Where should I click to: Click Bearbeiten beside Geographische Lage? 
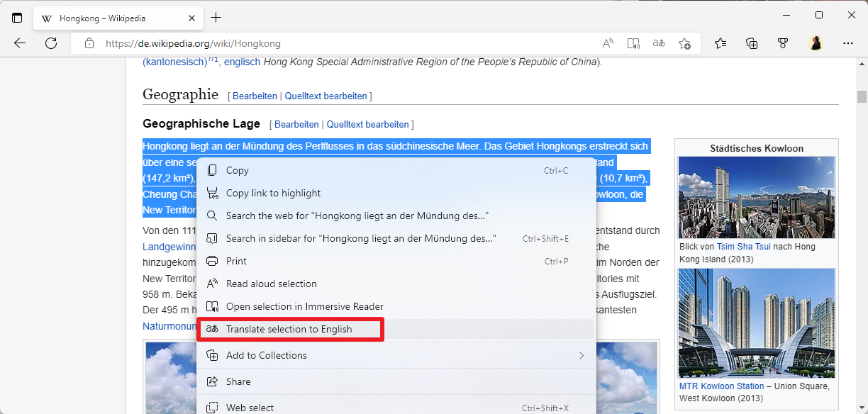click(296, 124)
